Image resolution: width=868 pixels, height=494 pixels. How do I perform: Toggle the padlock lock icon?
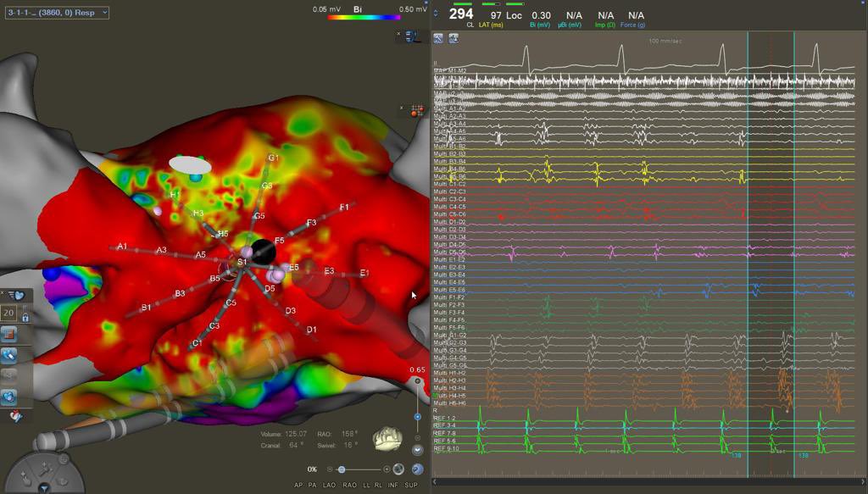[25, 316]
